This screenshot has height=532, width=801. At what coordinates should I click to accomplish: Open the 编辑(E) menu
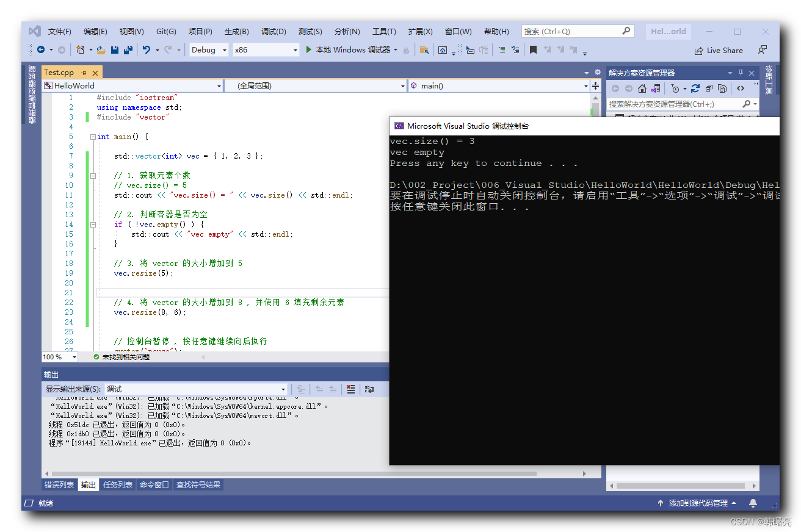(x=95, y=32)
